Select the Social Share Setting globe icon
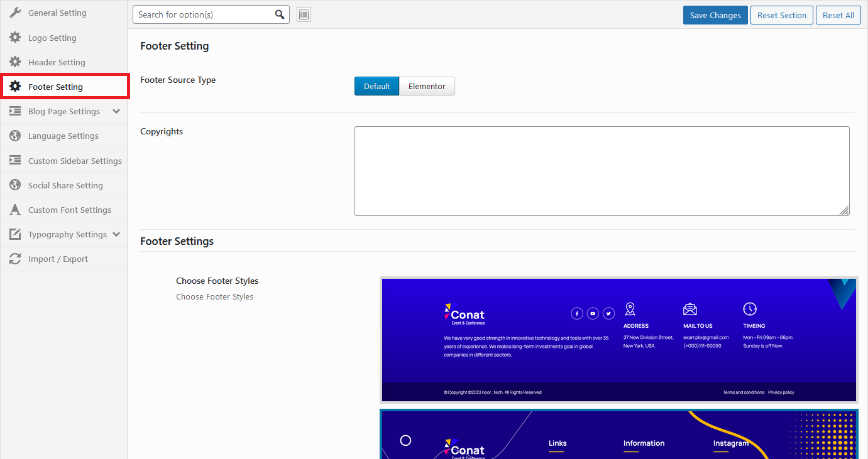The width and height of the screenshot is (868, 459). click(x=15, y=185)
